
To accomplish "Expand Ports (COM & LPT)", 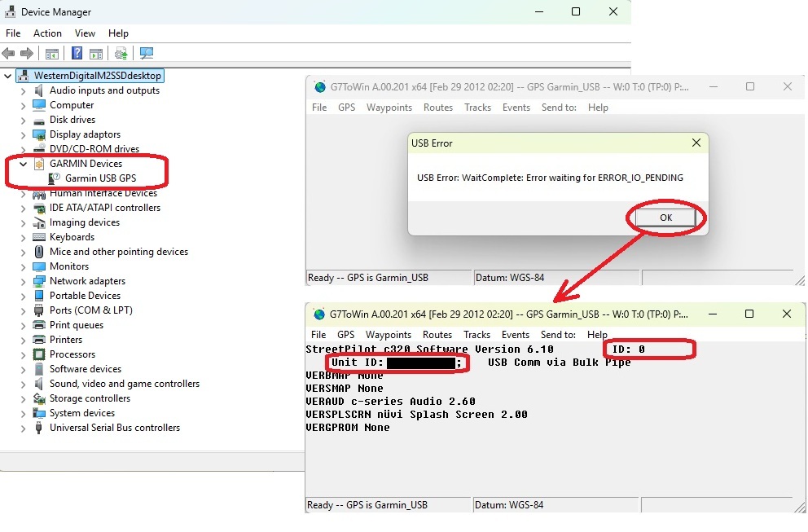I will [x=23, y=310].
